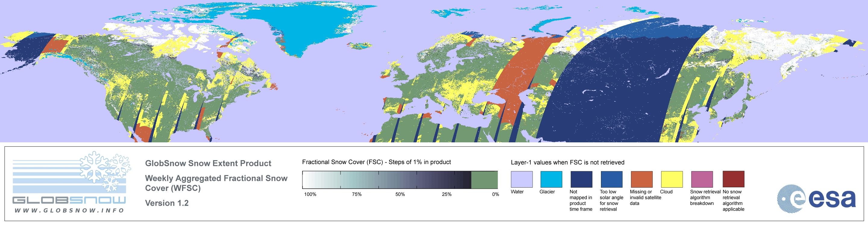Screen dimensions: 868x225
Task: Click the 'GlobSnow Snow Extent Product' title
Action: click(x=208, y=163)
